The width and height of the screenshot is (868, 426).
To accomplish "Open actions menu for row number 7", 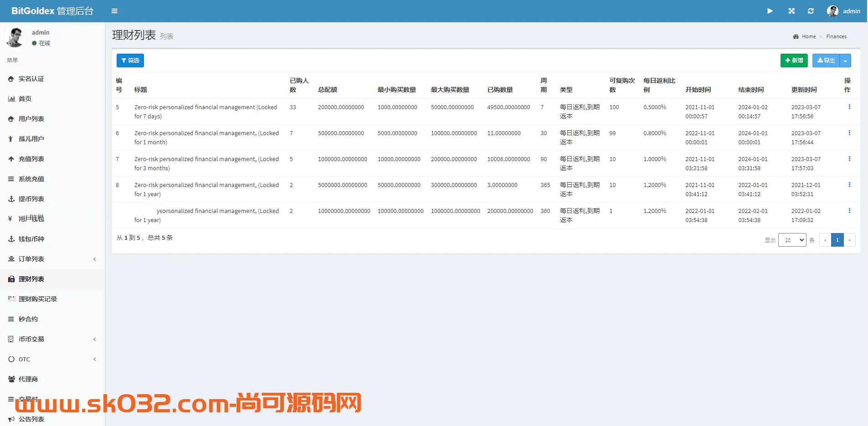I will pyautogui.click(x=849, y=159).
